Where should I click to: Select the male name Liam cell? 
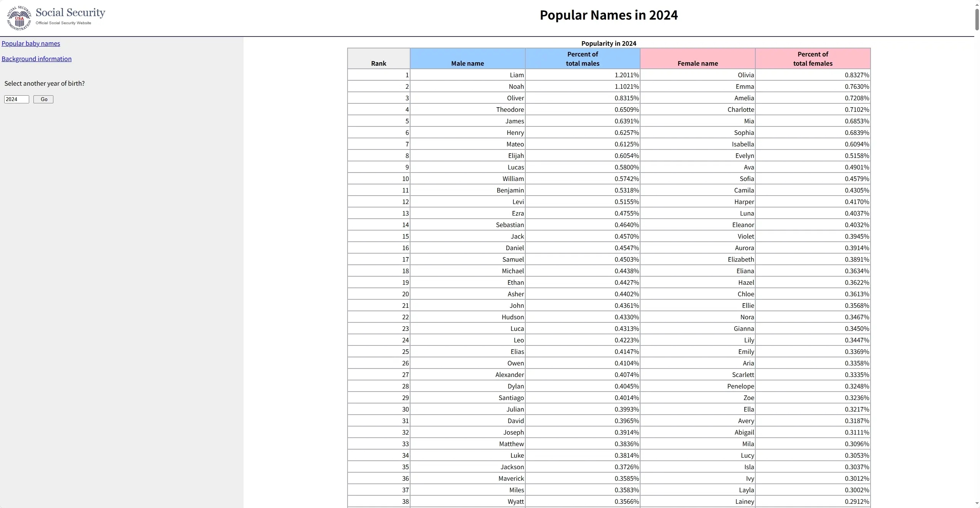point(516,75)
